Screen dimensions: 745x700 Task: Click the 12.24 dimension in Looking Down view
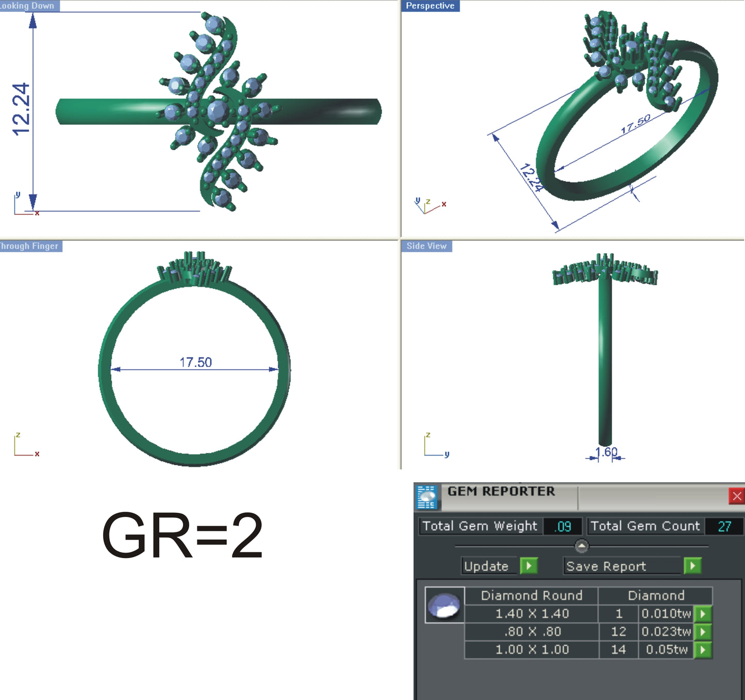pos(21,109)
